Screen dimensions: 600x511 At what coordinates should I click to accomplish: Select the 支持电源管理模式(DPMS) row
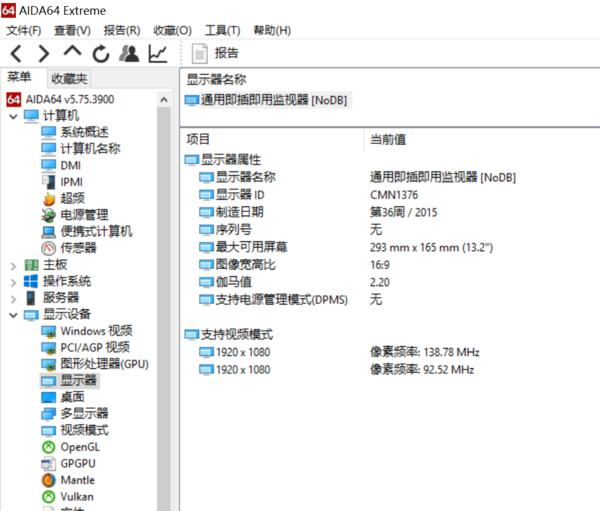[x=274, y=299]
